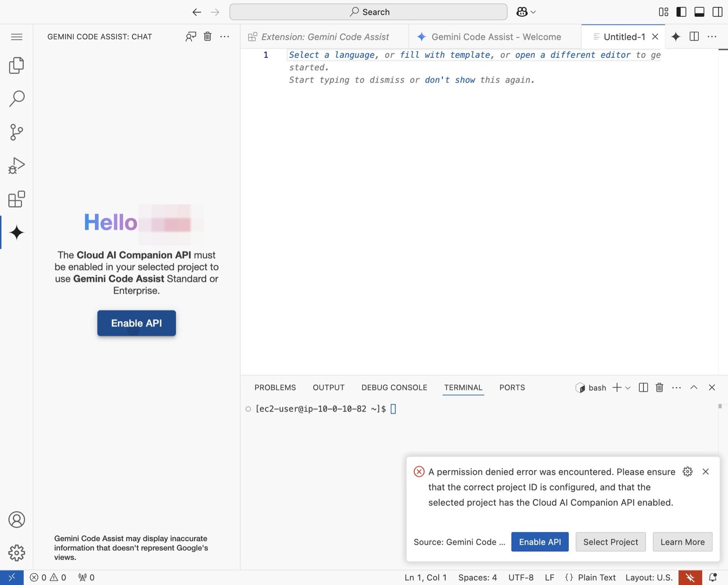Go back with the left arrow
Image resolution: width=728 pixels, height=585 pixels.
[197, 12]
